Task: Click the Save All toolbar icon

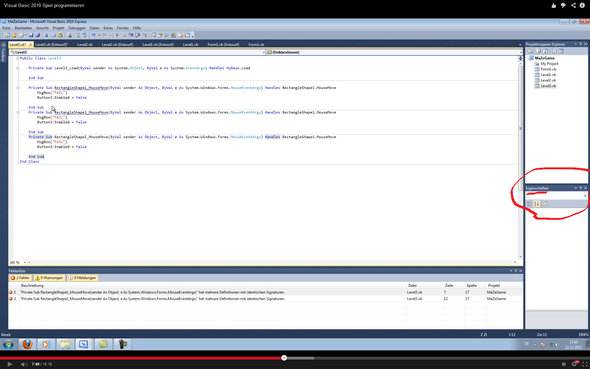Action: coord(38,35)
